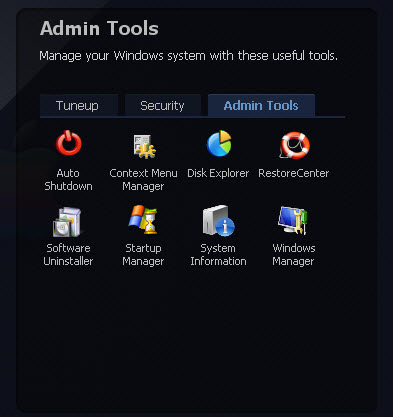Screen dimensions: 393x417
Task: Open the Startup Manager hourglass icon
Action: 143,220
